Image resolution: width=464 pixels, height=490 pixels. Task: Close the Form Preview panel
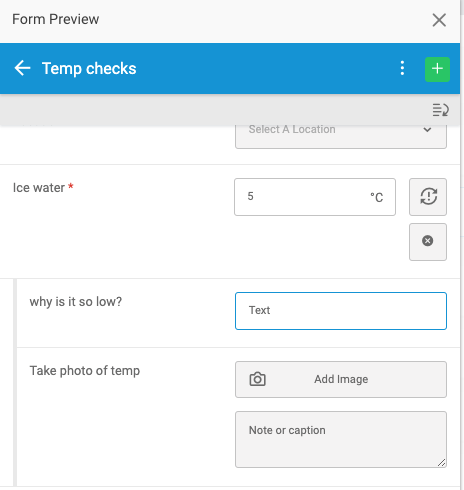coord(439,20)
